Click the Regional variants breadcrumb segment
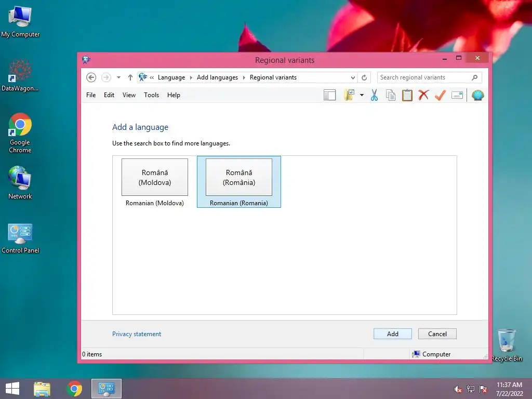Screen dimensions: 532x399 pos(273,77)
